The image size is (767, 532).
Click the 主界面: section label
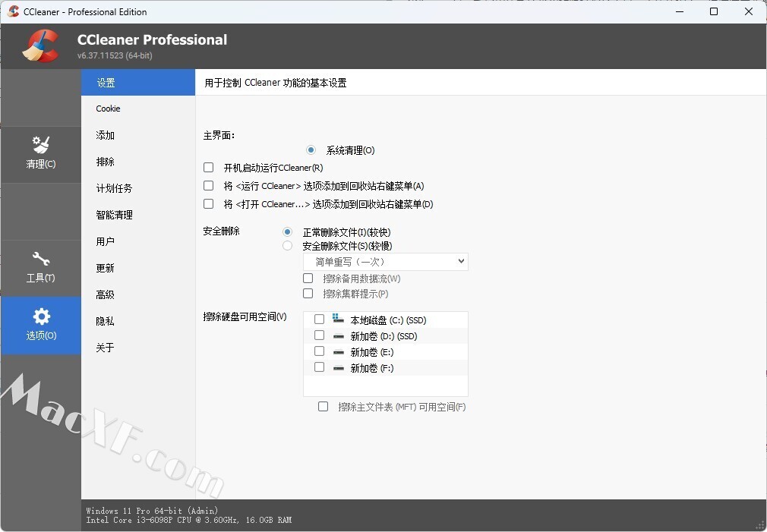219,135
